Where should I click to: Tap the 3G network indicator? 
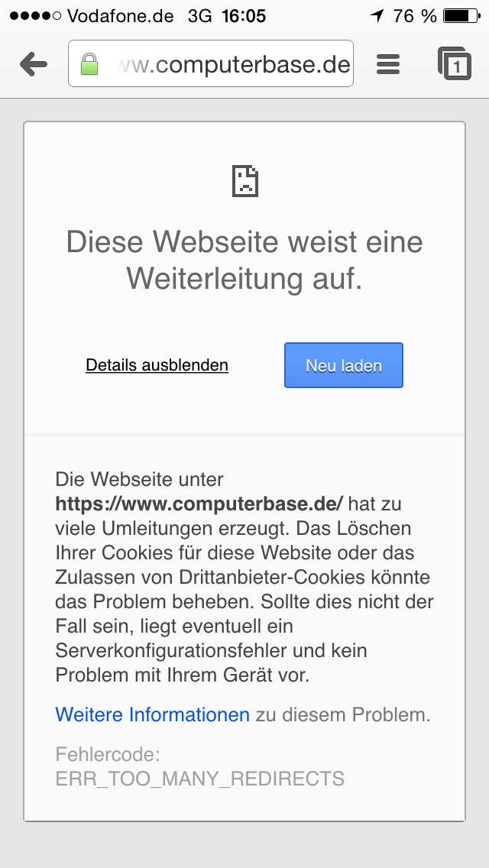pyautogui.click(x=200, y=16)
